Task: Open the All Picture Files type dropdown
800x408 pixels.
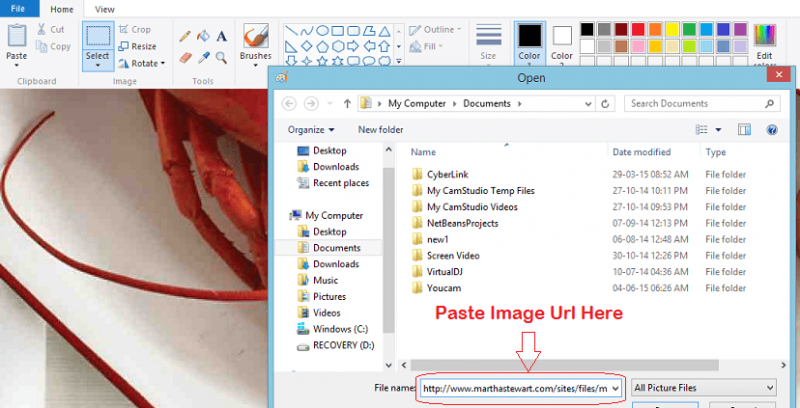Action: pos(704,388)
